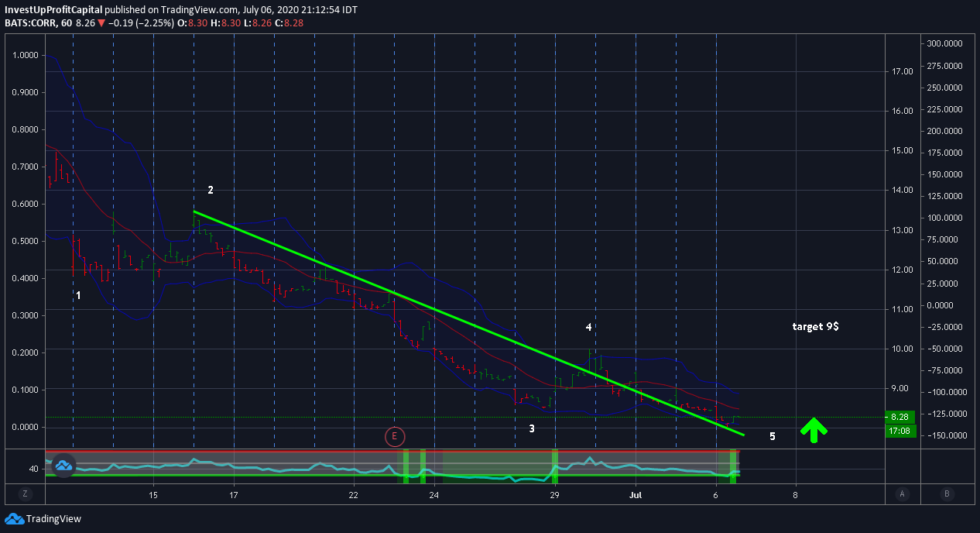Click the 40 level label in the indicator pane

33,469
